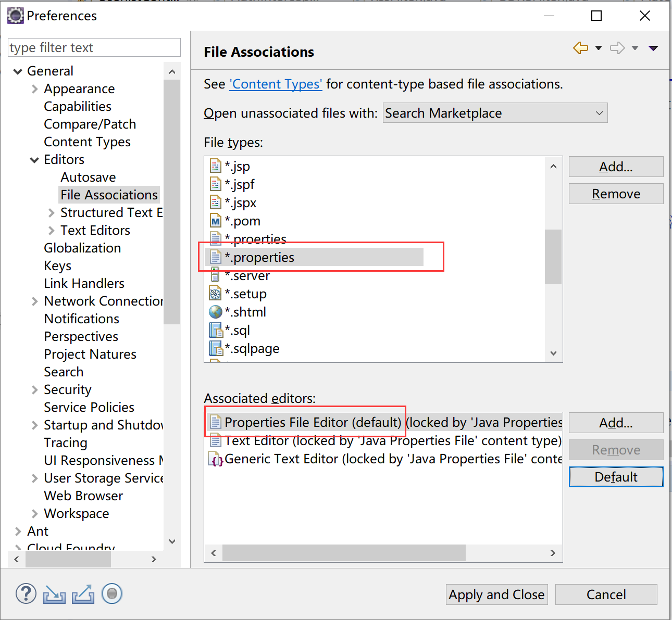The image size is (672, 620).
Task: Click the *.jsp file type icon
Action: click(x=215, y=166)
